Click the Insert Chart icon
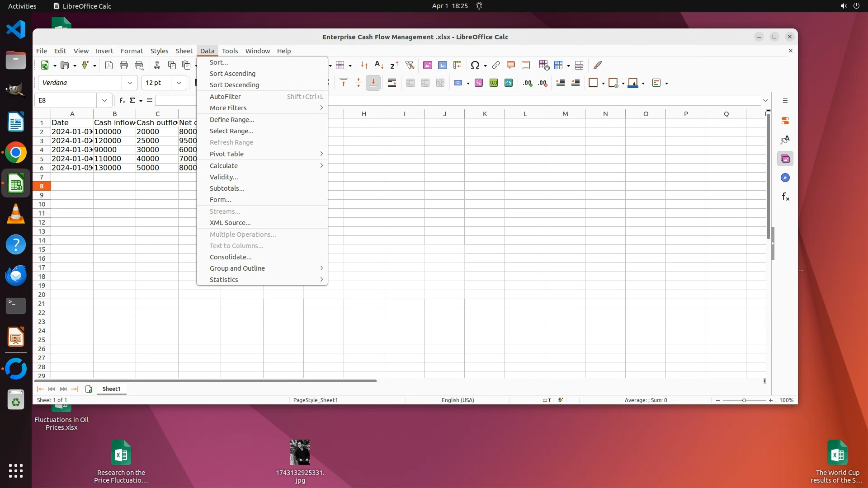868x488 pixels. 442,65
